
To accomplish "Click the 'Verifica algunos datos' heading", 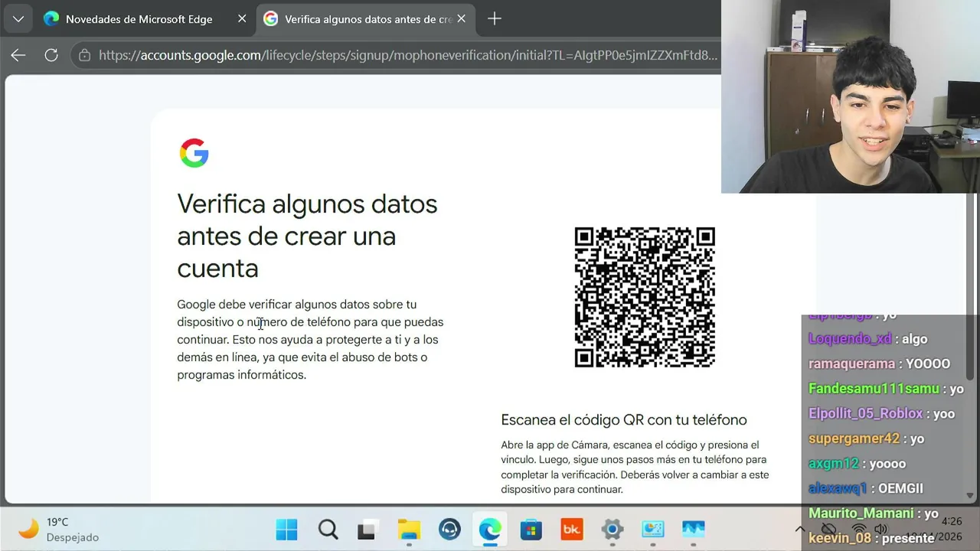I will pos(307,236).
